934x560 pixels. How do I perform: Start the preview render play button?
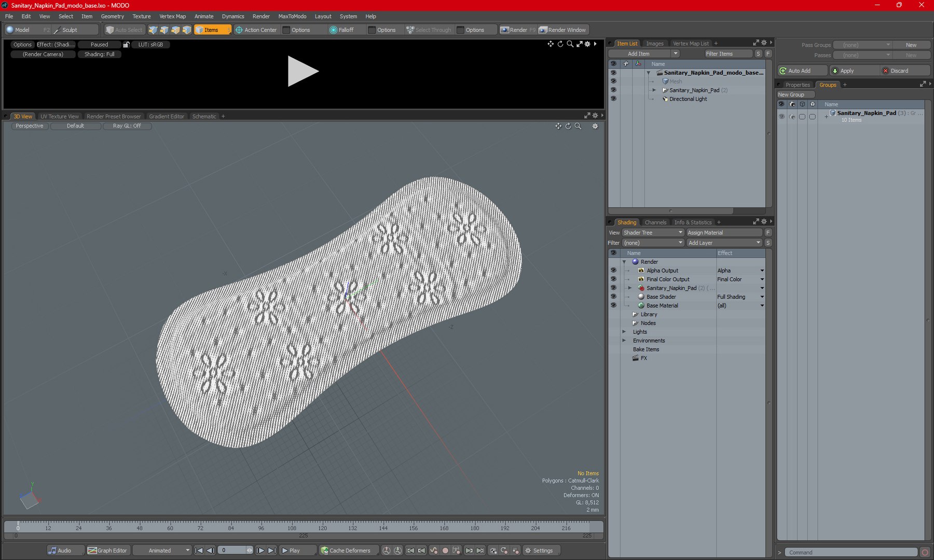pos(303,72)
